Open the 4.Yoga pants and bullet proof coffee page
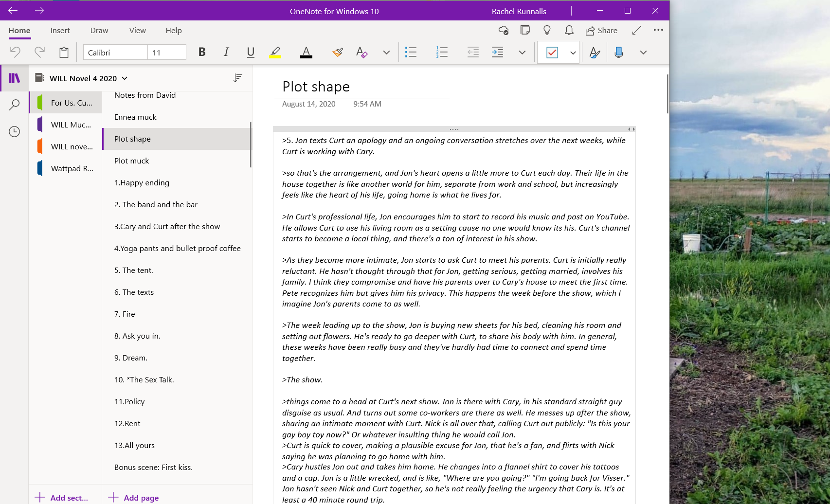This screenshot has width=830, height=504. pyautogui.click(x=177, y=248)
